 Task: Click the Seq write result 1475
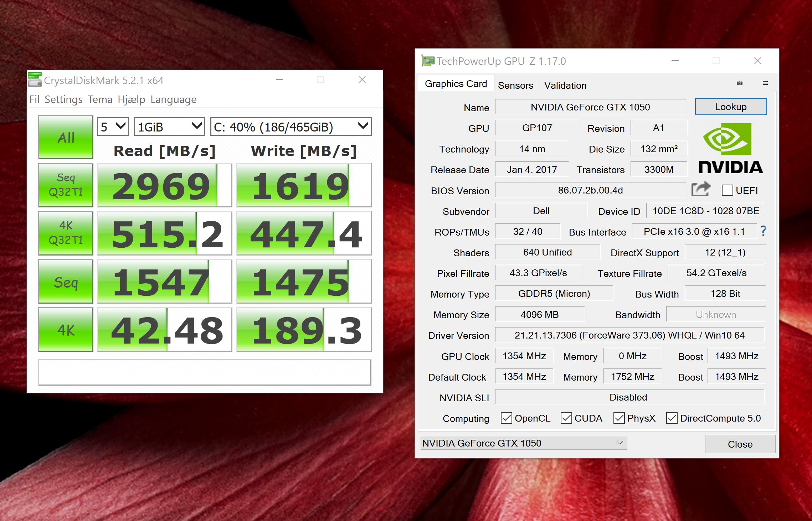coord(304,281)
